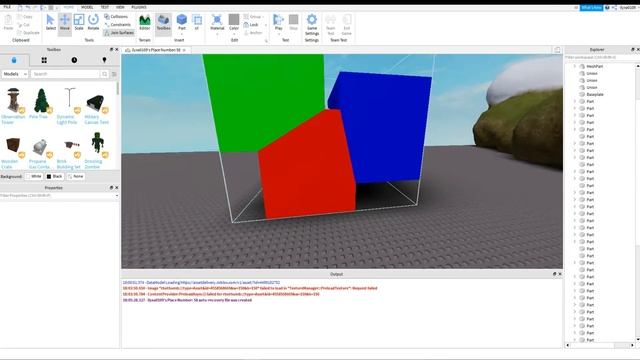Click the Duplicate button
Viewport: 640px width, 360px height.
pyautogui.click(x=29, y=33)
